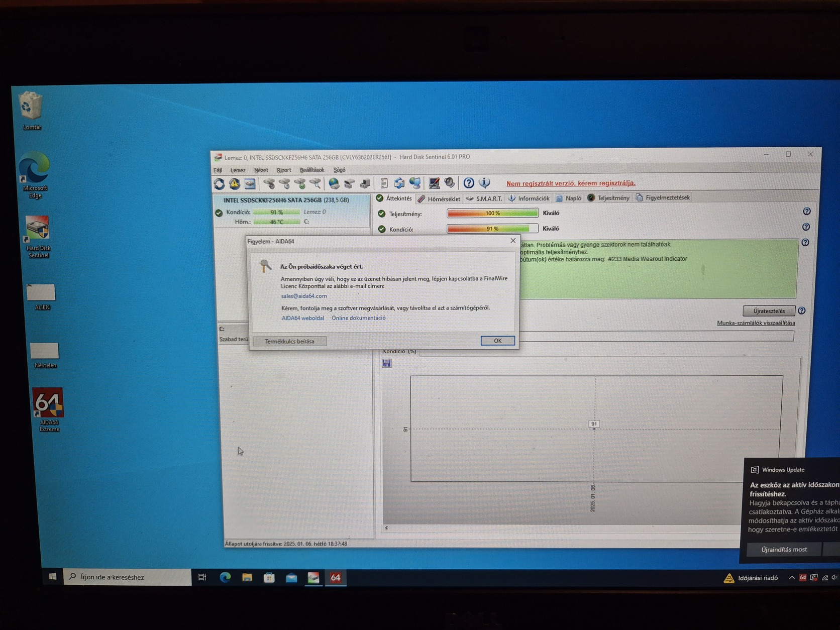This screenshot has height=630, width=840.
Task: Click the '#233 Media Wearout Indicator' text
Action: (x=648, y=259)
